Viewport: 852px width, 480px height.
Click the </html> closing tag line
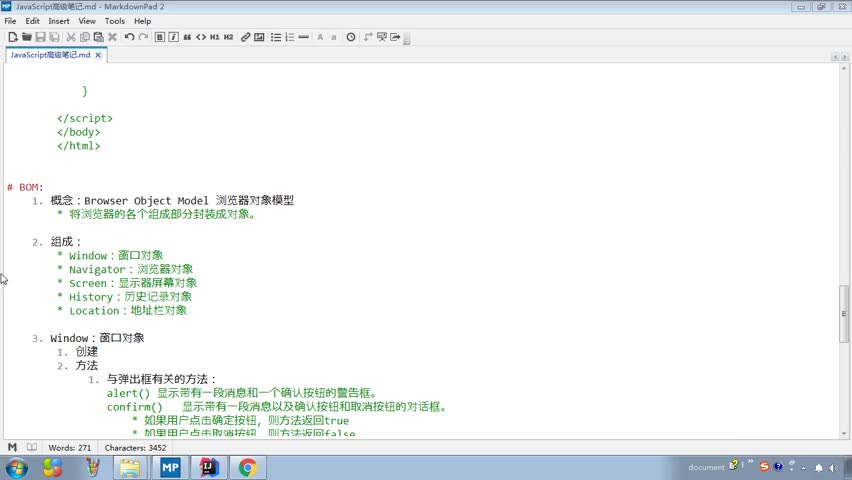(x=79, y=146)
